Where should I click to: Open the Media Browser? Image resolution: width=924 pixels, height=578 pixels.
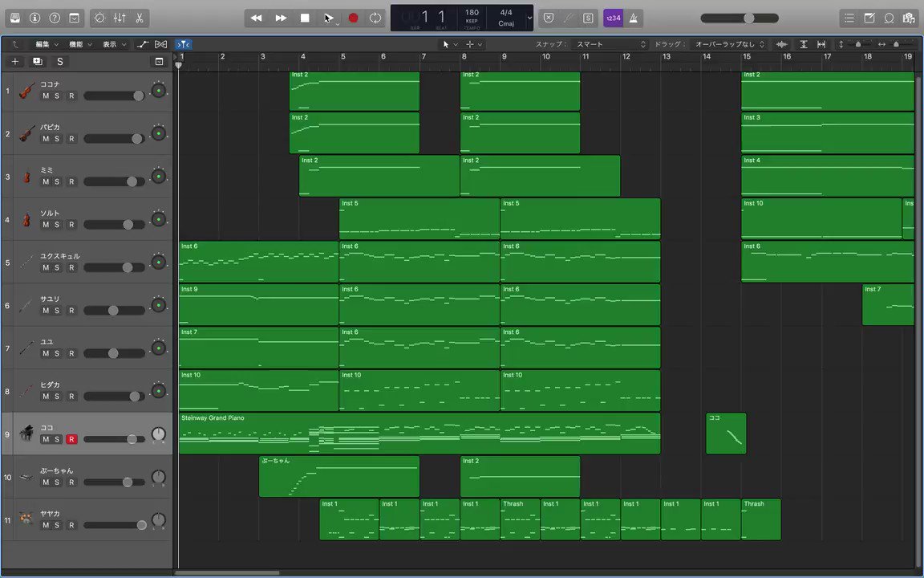pos(910,18)
